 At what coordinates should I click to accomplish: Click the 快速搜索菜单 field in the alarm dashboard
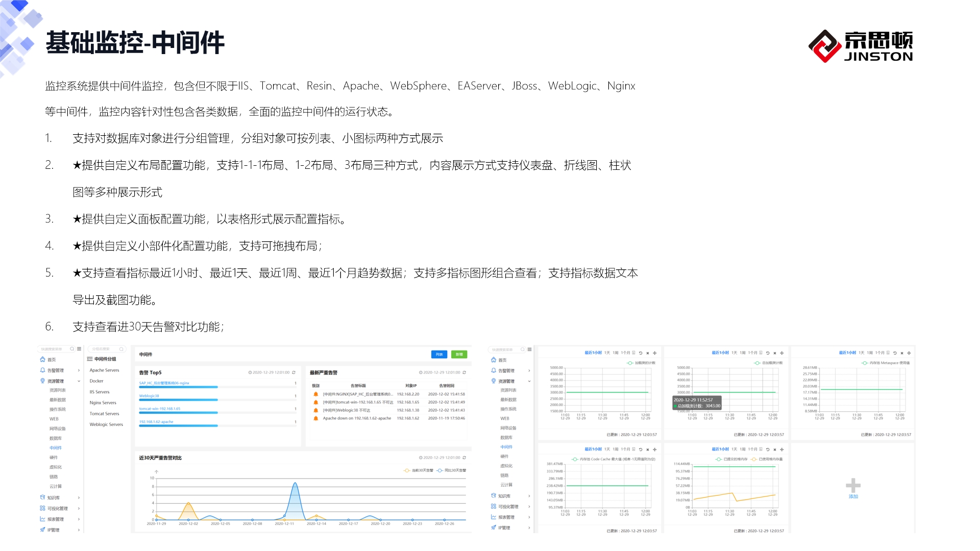tap(56, 349)
